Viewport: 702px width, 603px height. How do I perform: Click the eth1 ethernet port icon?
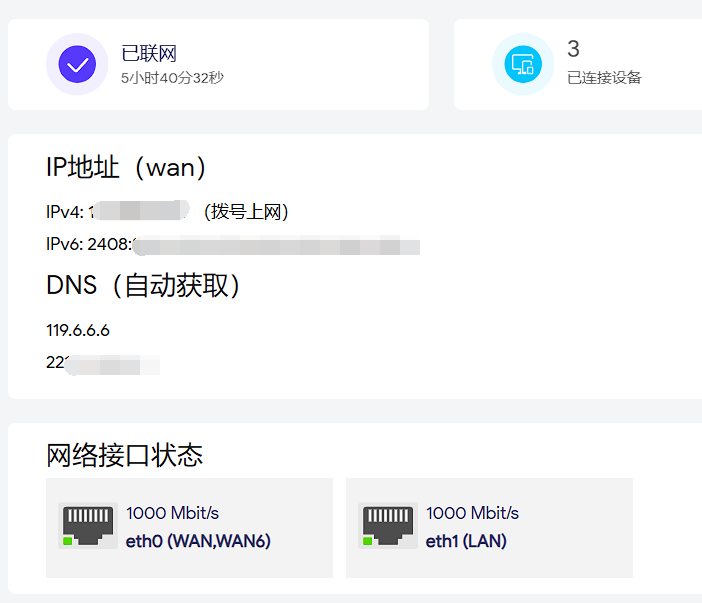pyautogui.click(x=388, y=525)
